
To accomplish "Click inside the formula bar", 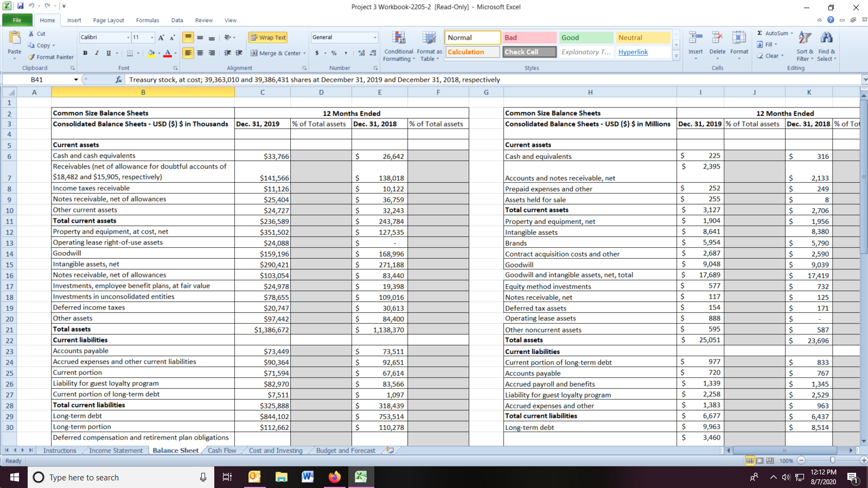I will (x=380, y=79).
